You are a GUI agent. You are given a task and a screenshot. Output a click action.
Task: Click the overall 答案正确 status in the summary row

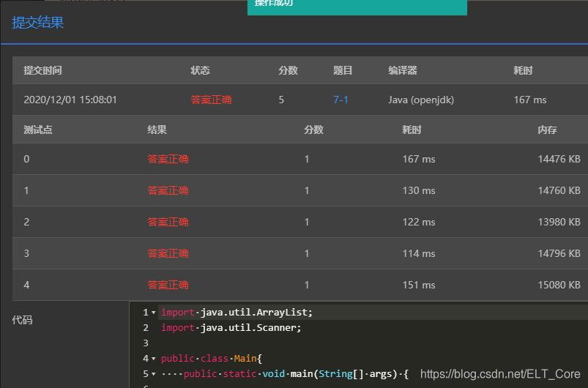coord(211,100)
